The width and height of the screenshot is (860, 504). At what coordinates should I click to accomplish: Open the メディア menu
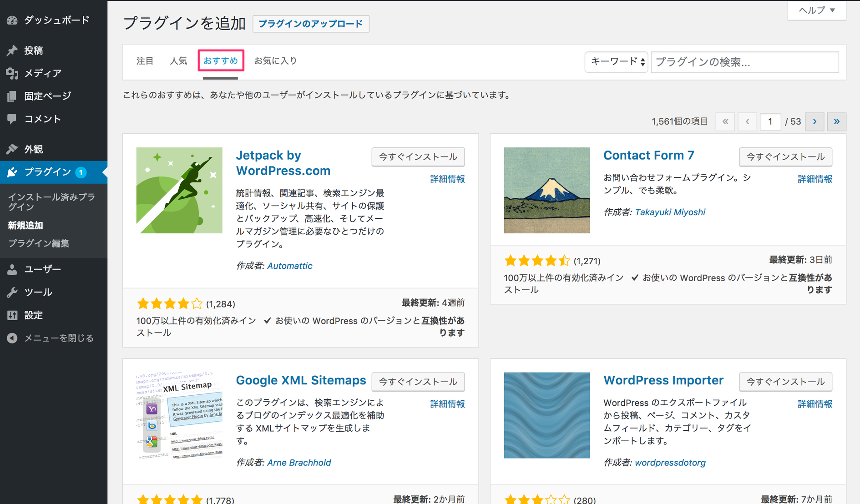(54, 73)
